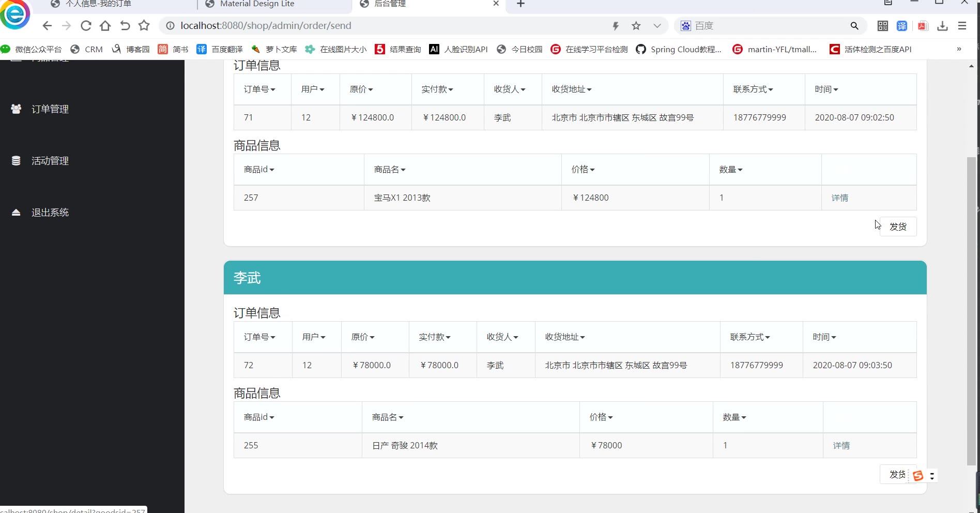Select the phone number 18776779999 in order 72
The image size is (980, 513).
tap(756, 366)
